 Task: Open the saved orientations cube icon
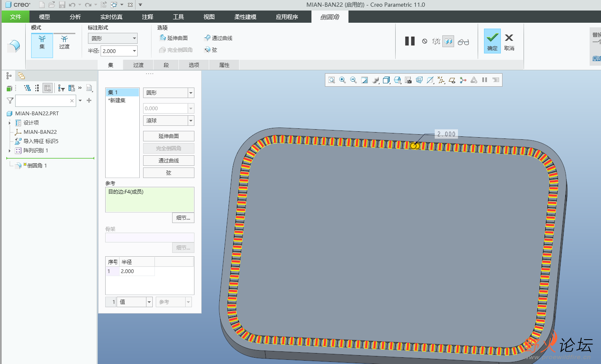(x=386, y=80)
